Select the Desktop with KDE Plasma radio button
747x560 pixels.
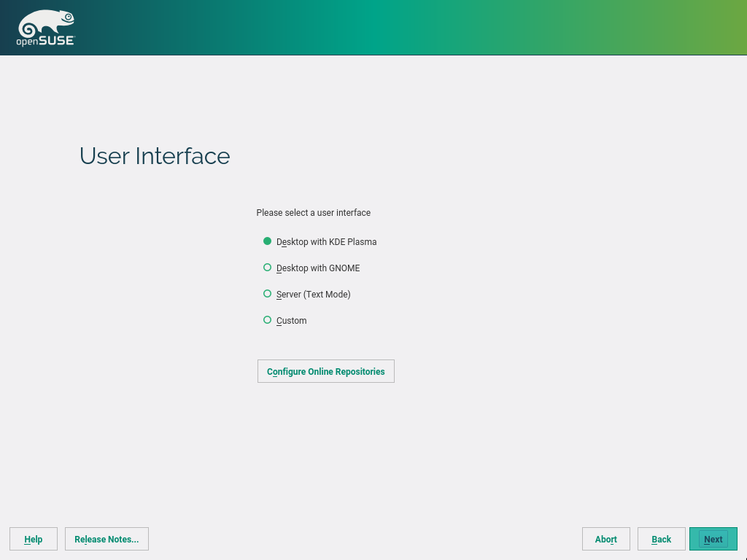coord(267,241)
